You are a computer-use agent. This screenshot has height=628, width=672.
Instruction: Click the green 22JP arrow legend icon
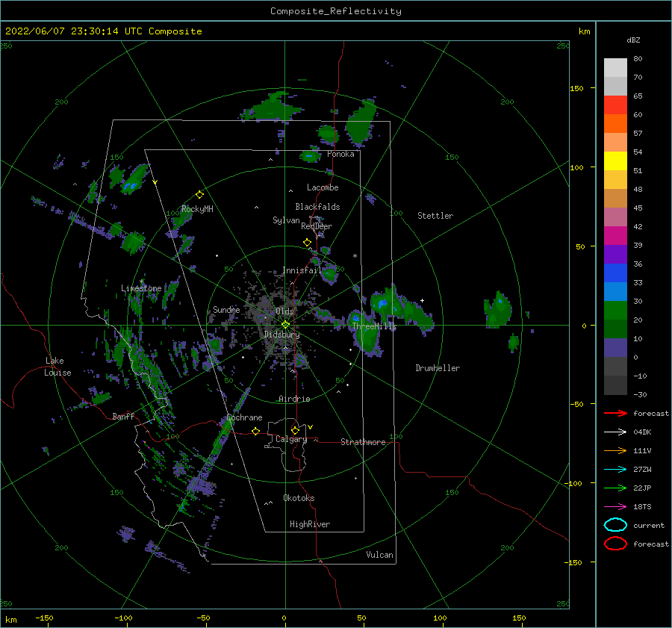[x=615, y=488]
